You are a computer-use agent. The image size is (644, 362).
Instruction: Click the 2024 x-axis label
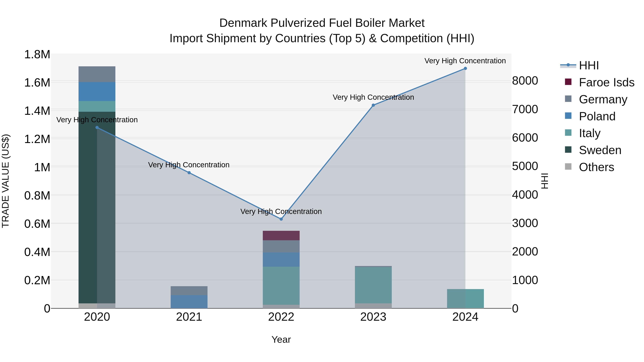click(465, 317)
